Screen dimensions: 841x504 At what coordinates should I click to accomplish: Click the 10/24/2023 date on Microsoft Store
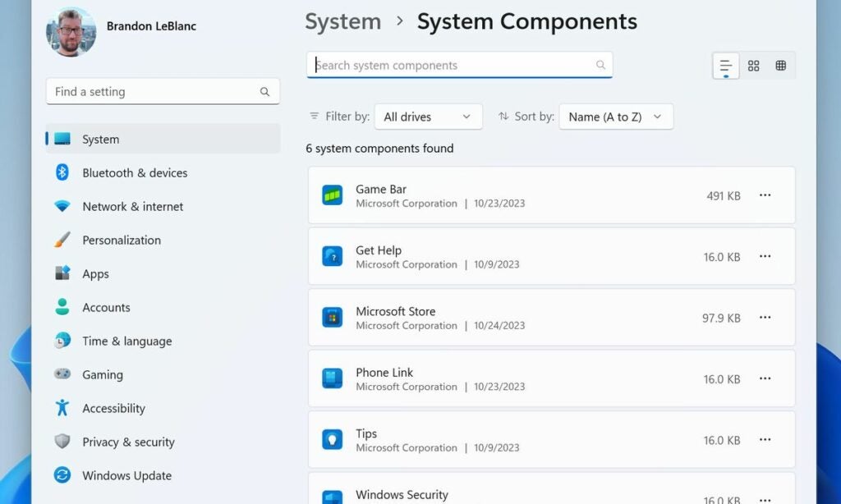[499, 325]
